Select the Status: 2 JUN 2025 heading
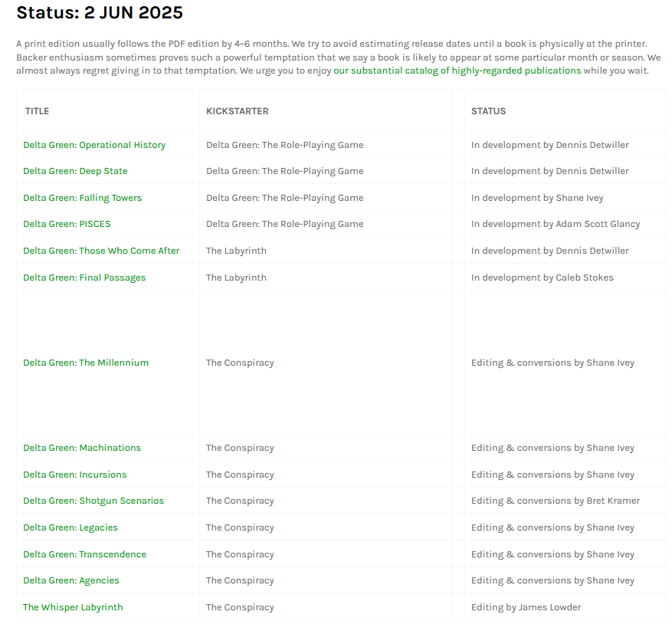The height and width of the screenshot is (631, 672). 100,12
